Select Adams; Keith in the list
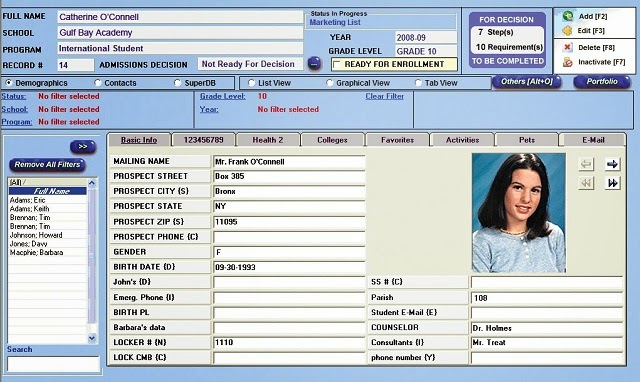This screenshot has height=382, width=640. click(29, 209)
